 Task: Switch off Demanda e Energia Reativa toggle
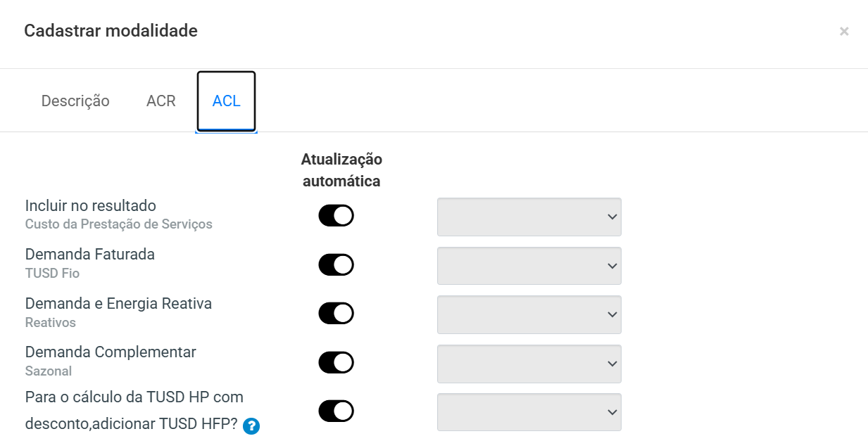(x=336, y=314)
